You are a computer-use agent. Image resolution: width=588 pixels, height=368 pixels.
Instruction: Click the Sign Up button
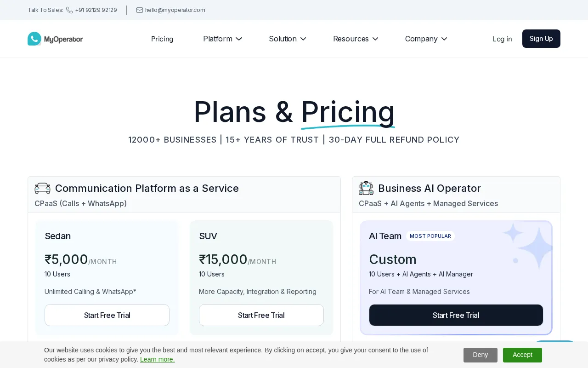click(x=541, y=39)
